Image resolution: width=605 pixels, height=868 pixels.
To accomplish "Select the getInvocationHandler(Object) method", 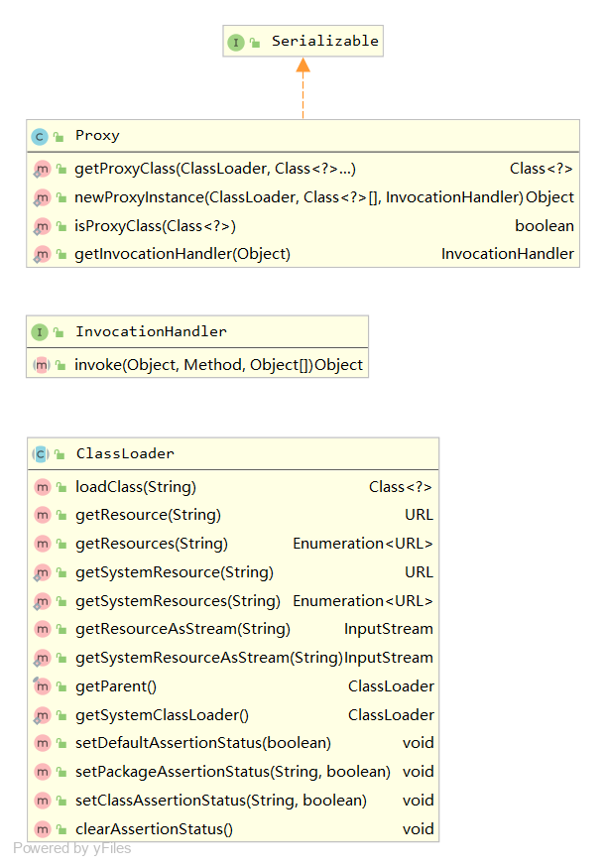I will [x=182, y=254].
